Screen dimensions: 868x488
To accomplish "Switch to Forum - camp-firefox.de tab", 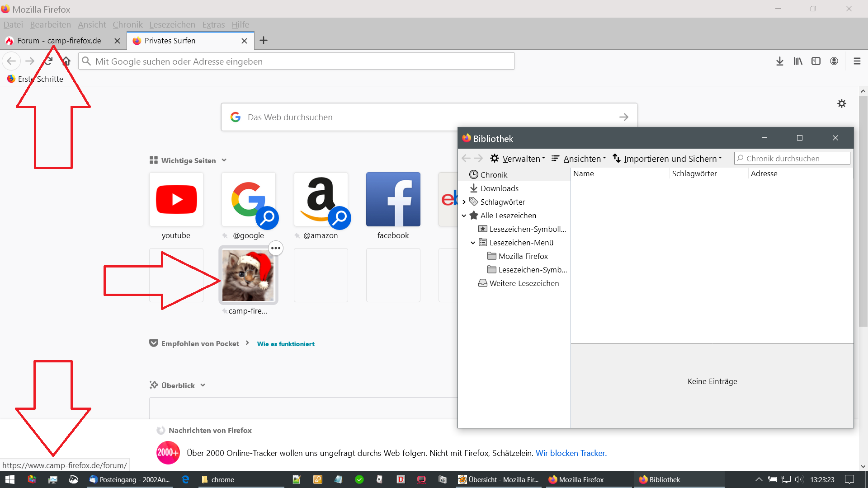I will coord(59,41).
